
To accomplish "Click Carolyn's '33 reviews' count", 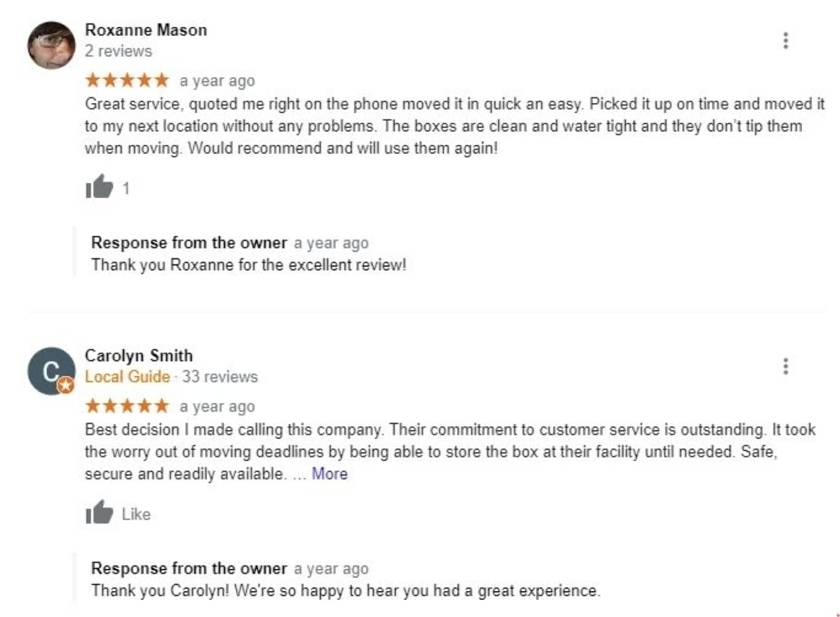I will point(220,377).
